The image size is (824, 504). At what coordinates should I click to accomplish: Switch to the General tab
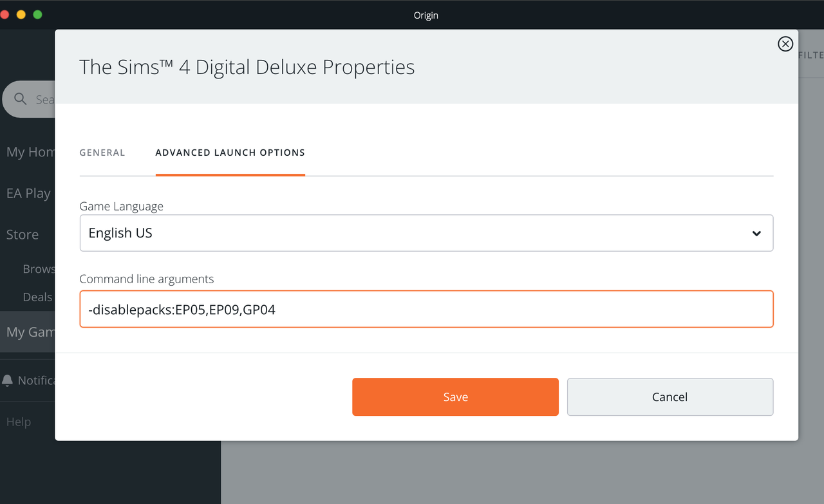point(102,153)
